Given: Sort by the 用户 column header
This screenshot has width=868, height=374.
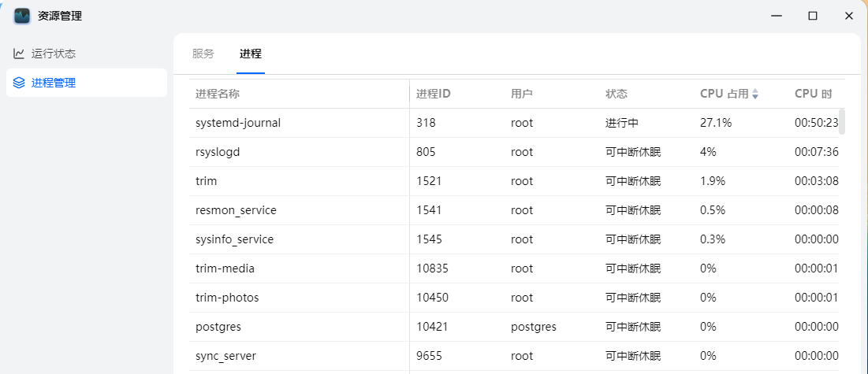Looking at the screenshot, I should 522,94.
